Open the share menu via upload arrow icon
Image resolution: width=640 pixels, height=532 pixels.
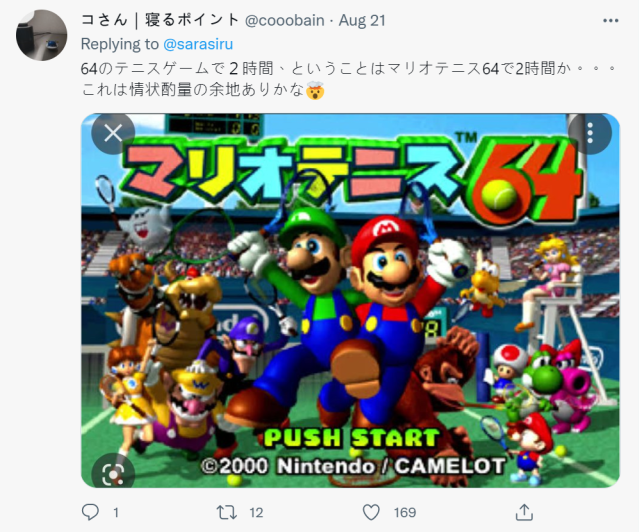(x=524, y=512)
